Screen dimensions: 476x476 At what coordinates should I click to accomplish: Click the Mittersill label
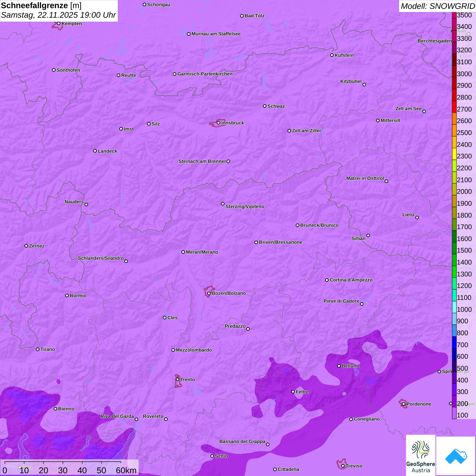tap(390, 120)
